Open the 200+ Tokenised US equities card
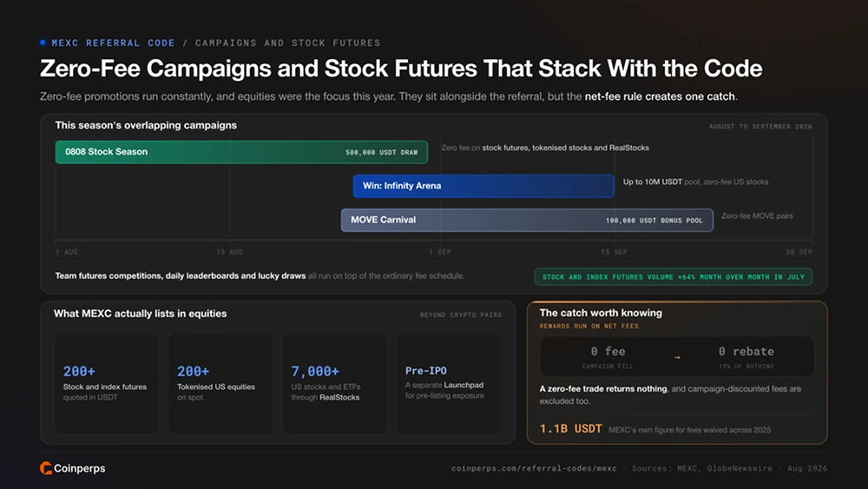 pos(220,384)
